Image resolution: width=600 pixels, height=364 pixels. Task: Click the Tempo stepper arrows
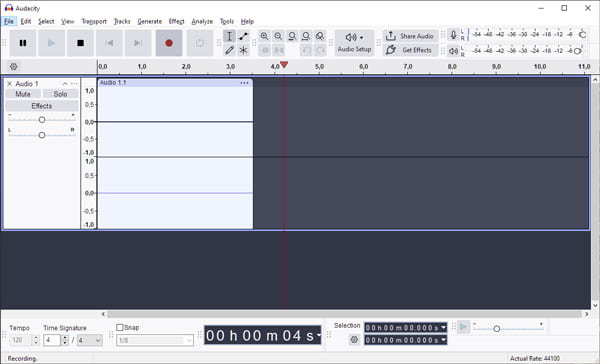point(36,340)
